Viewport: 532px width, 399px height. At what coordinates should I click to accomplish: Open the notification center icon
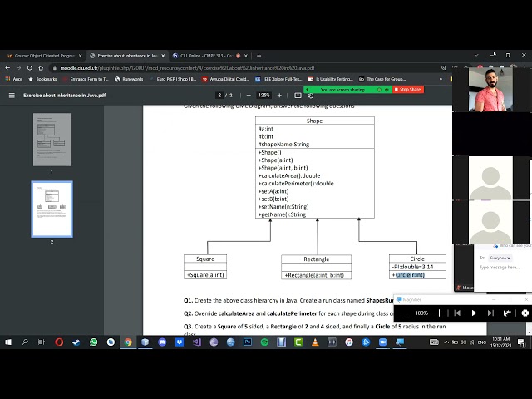pos(521,342)
